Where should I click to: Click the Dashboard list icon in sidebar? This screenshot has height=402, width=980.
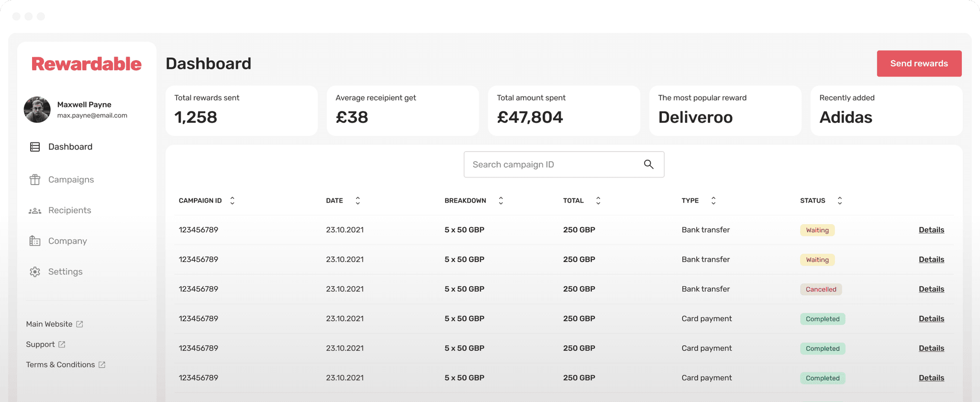(35, 147)
